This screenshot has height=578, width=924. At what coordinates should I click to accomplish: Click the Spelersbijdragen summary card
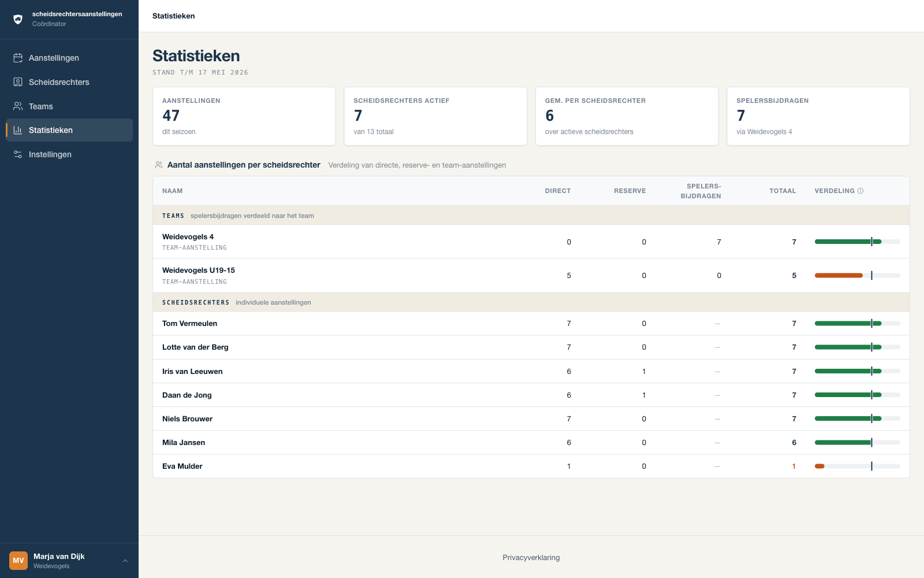pyautogui.click(x=818, y=116)
